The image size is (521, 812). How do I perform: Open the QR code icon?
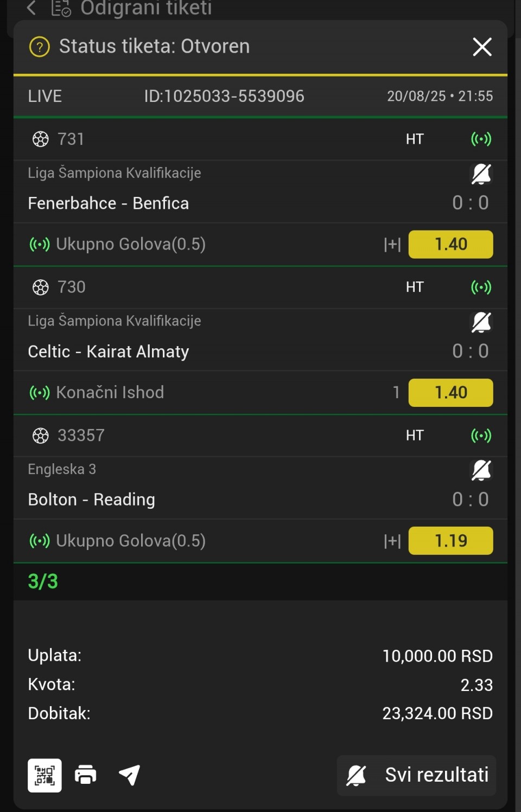click(x=45, y=775)
